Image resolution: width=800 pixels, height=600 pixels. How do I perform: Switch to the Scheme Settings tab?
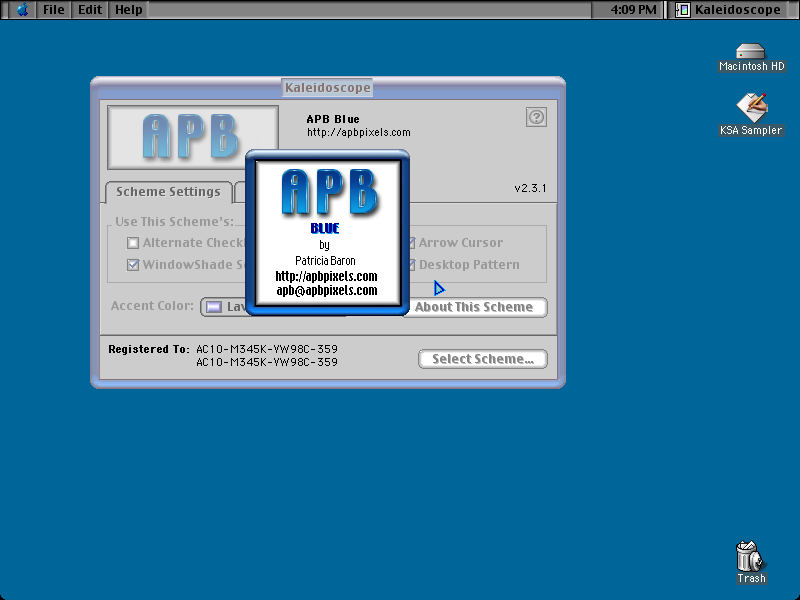[168, 192]
